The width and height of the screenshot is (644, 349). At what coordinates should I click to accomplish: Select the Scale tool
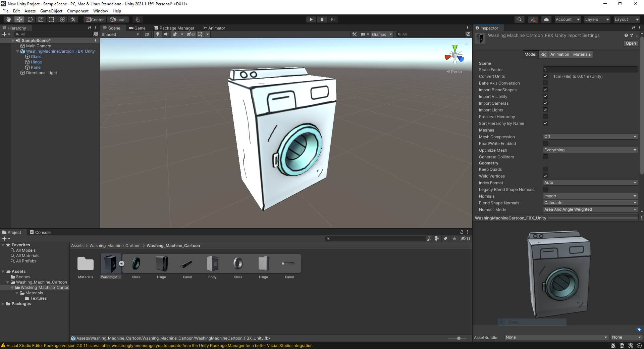[x=41, y=19]
